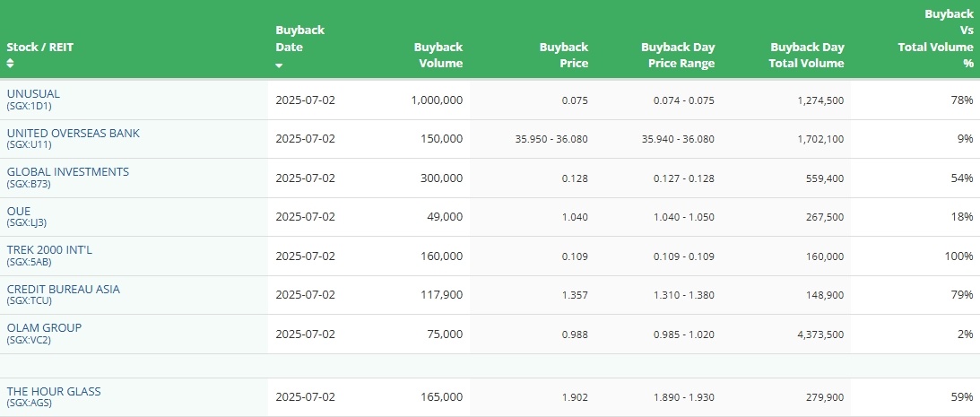The image size is (980, 417).
Task: Click total volume 4,373,500
Action: click(x=820, y=334)
